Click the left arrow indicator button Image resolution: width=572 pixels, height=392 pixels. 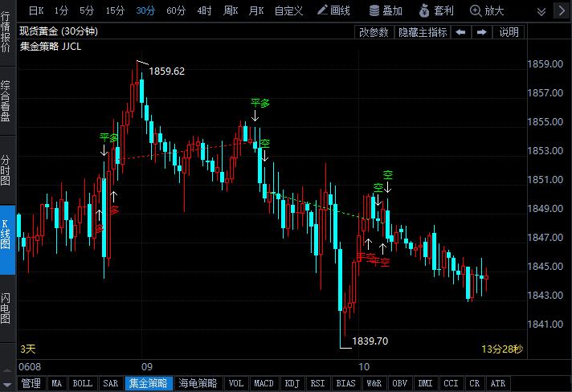coord(461,32)
